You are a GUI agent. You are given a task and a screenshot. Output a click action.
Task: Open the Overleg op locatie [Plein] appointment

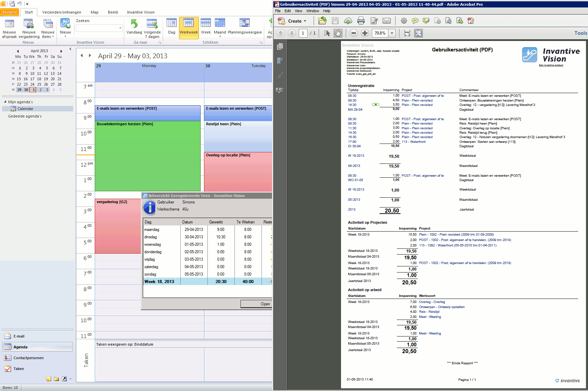pyautogui.click(x=238, y=172)
